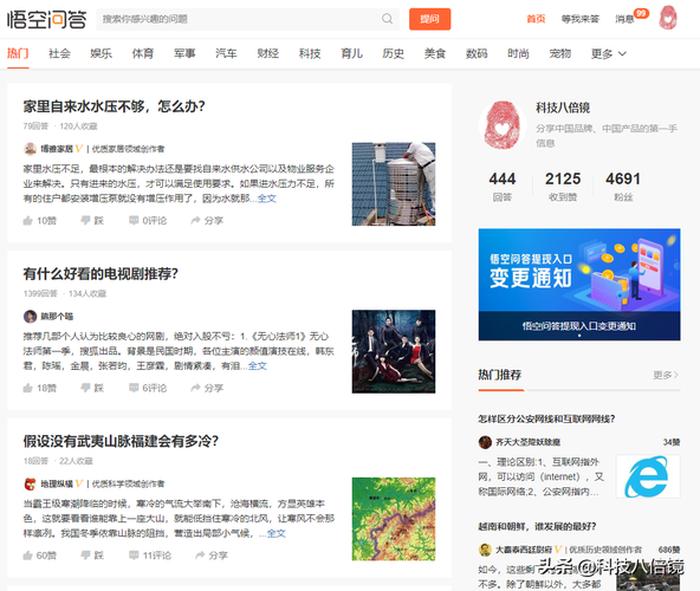This screenshot has width=700, height=591.
Task: Open 等我来答 in the header
Action: (580, 19)
